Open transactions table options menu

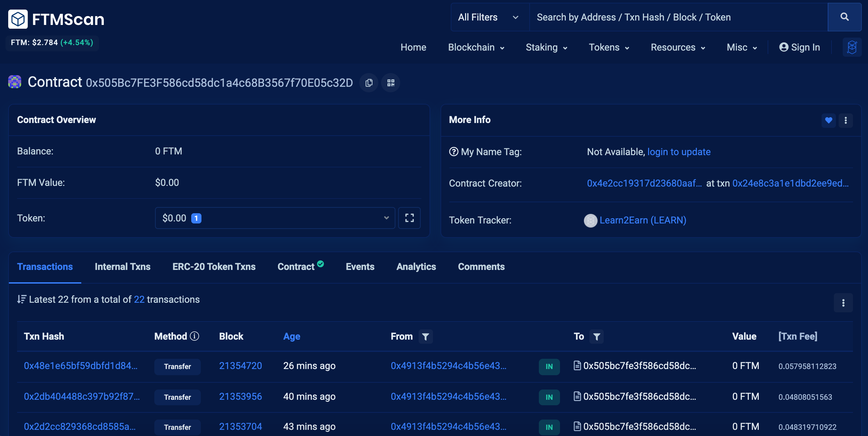(843, 303)
